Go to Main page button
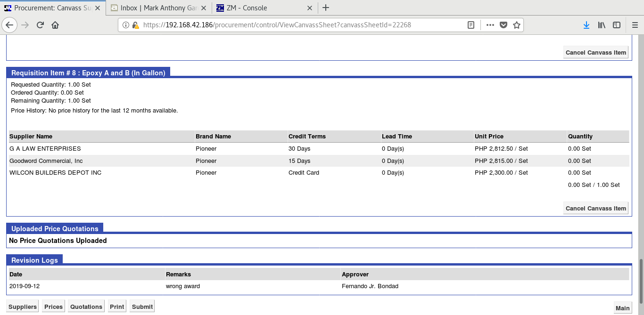The width and height of the screenshot is (644, 315). [622, 308]
